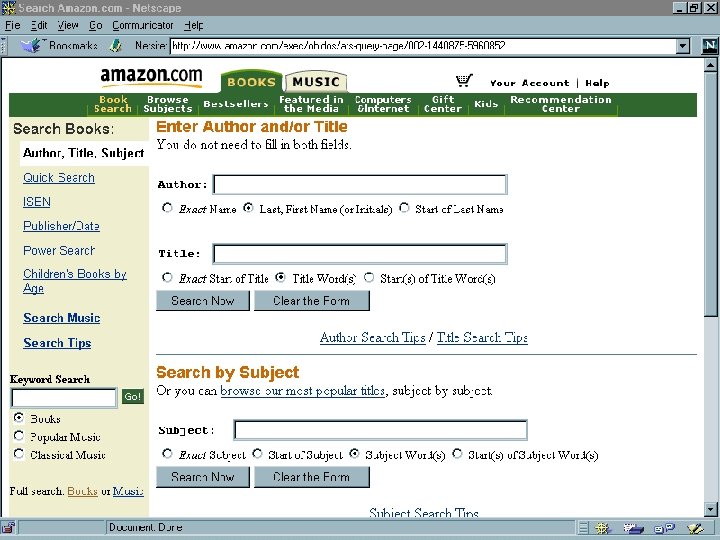
Task: Open Children's Books by Age link
Action: (x=75, y=281)
